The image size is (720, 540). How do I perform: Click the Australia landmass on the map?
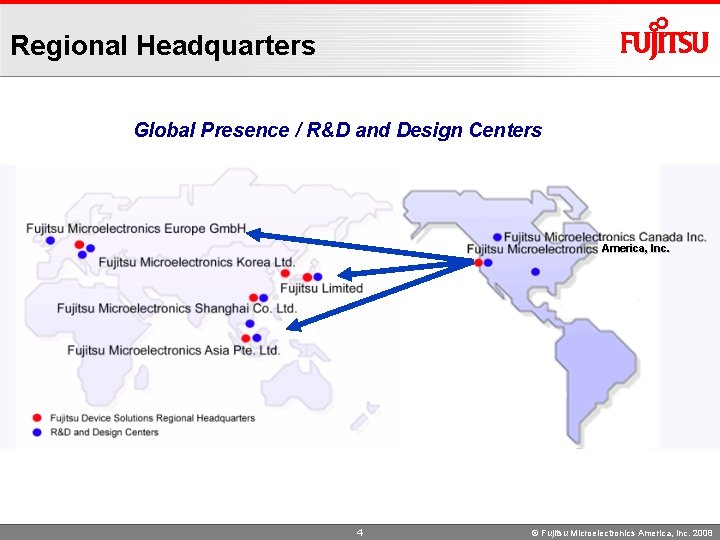[x=298, y=385]
